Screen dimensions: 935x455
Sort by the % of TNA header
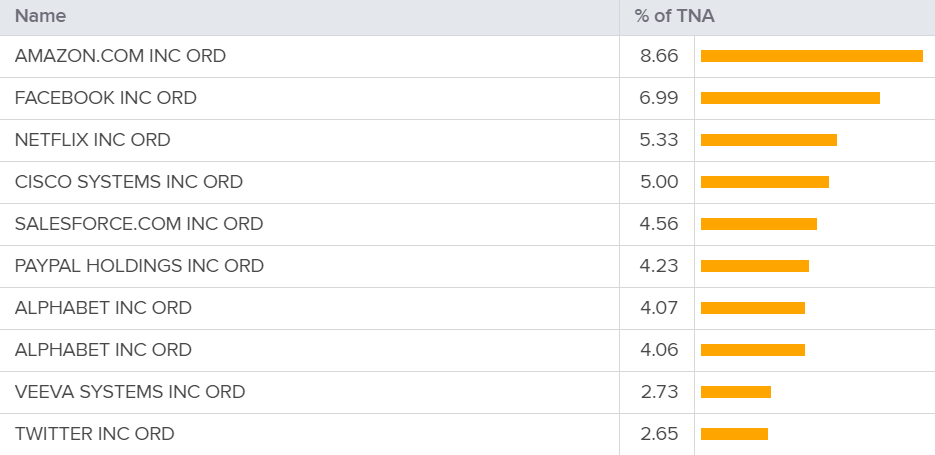point(674,16)
